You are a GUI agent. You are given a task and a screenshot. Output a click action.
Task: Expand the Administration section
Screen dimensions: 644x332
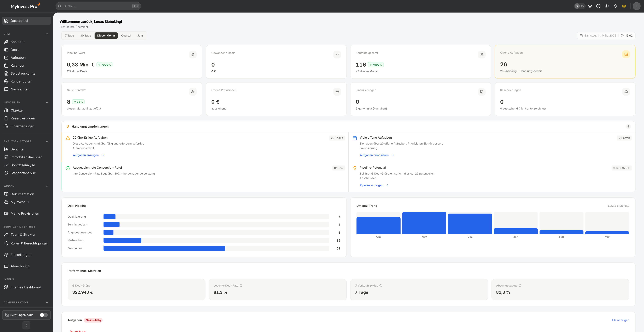tap(47, 302)
